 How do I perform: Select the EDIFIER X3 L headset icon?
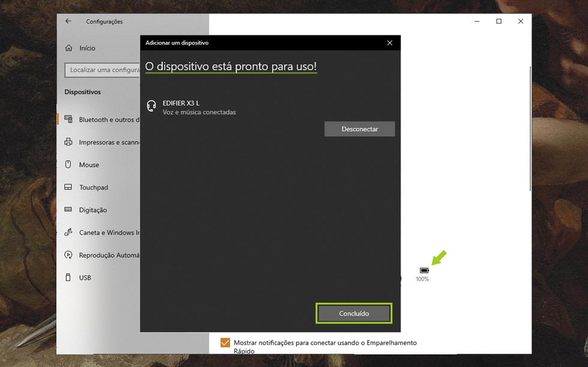click(x=151, y=106)
